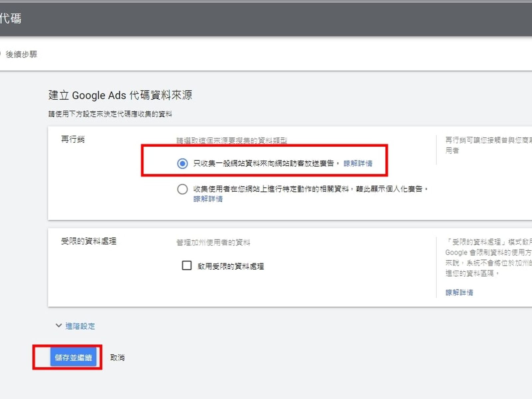Click the 啟用受限的資料處理 checkbox label text

(230, 266)
